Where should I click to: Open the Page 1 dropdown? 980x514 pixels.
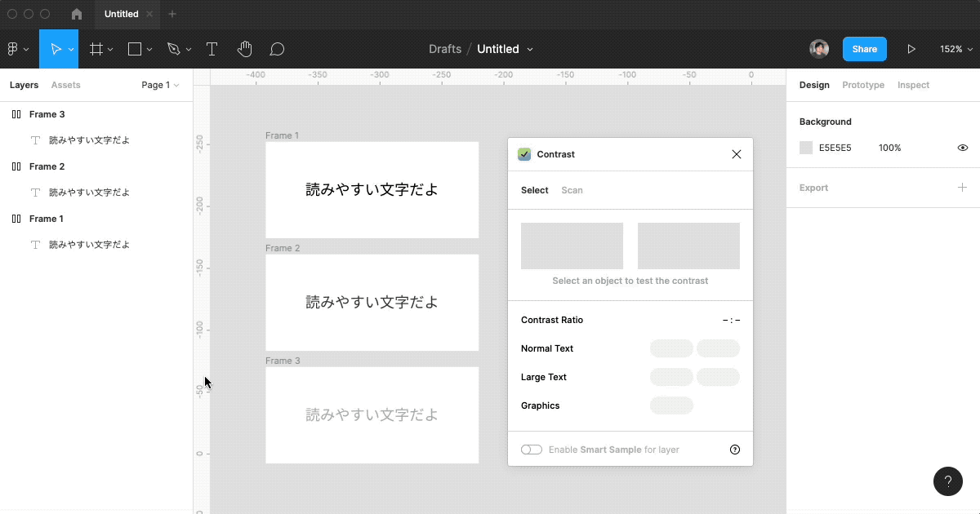(160, 85)
